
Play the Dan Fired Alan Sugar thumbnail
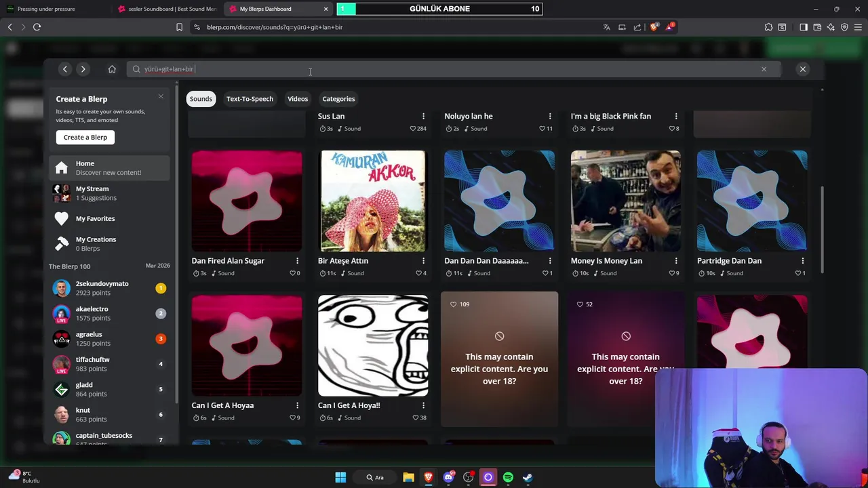pos(247,201)
